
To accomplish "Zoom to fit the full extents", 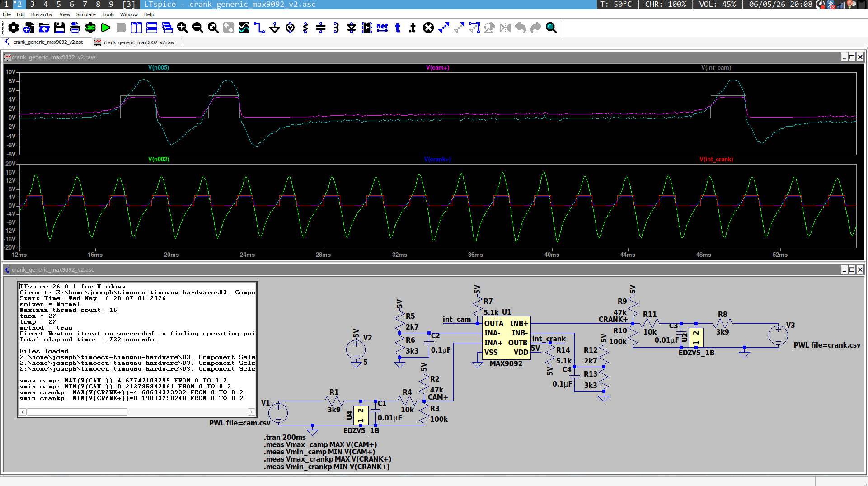I will point(213,28).
